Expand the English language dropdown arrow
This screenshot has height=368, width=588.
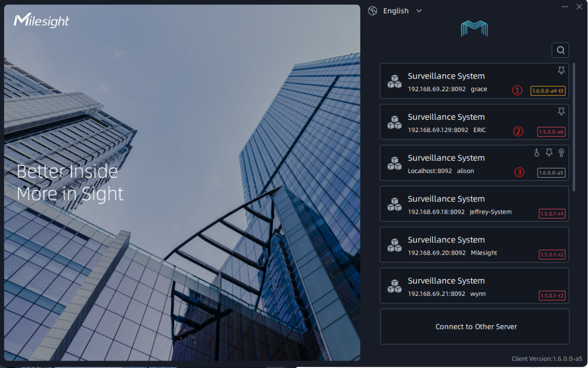click(x=419, y=11)
